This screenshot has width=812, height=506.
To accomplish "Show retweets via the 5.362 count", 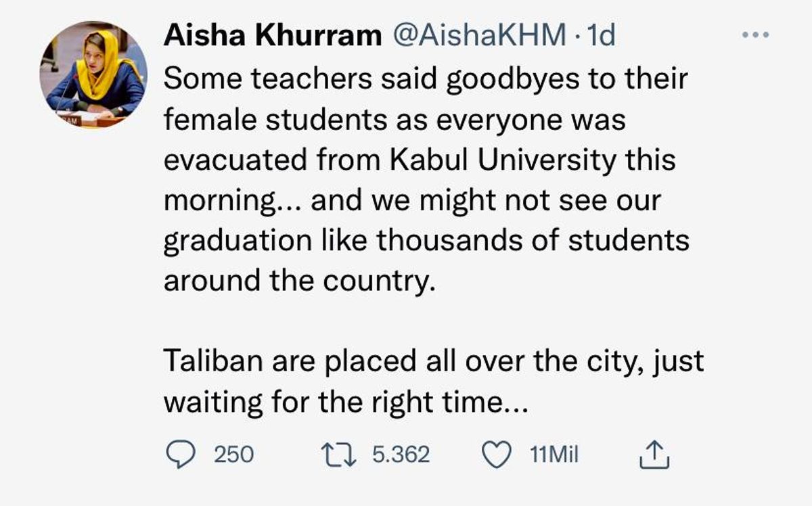I will (401, 455).
